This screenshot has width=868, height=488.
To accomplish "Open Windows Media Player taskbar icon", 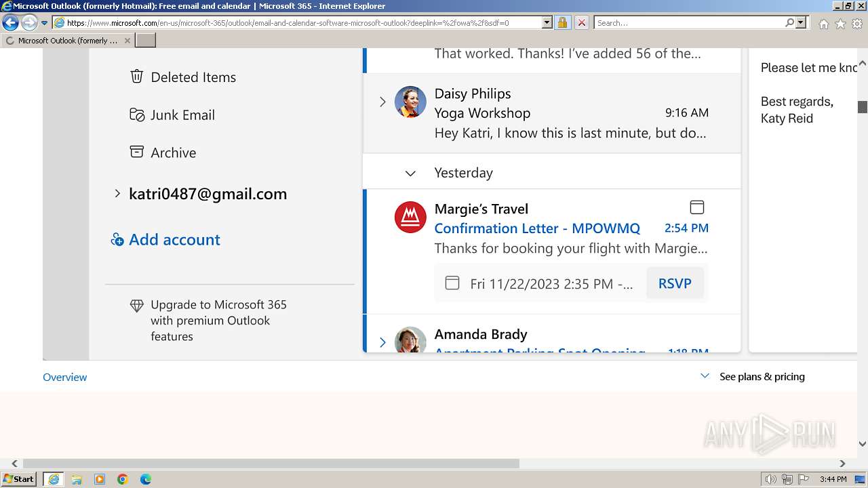I will point(100,479).
